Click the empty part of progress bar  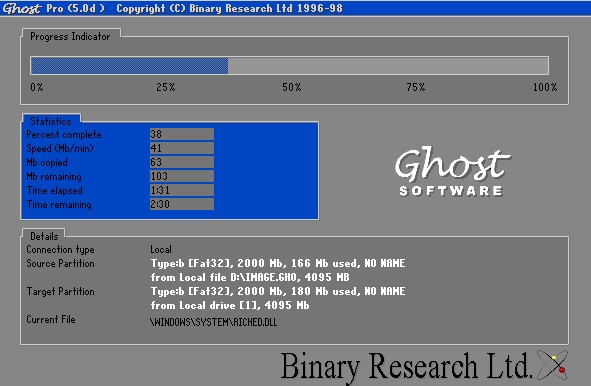click(x=388, y=66)
